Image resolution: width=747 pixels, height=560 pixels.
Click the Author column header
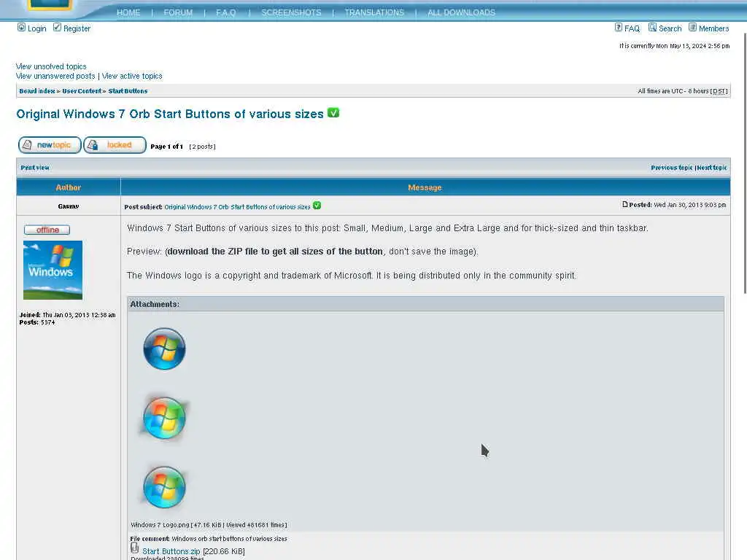tap(68, 187)
